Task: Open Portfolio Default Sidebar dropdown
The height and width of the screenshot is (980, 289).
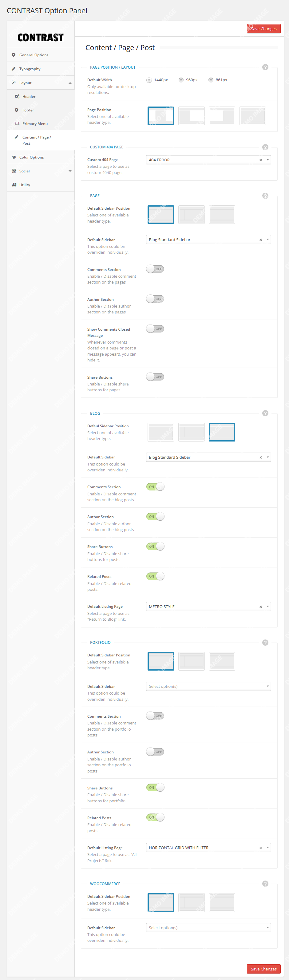Action: point(208,686)
